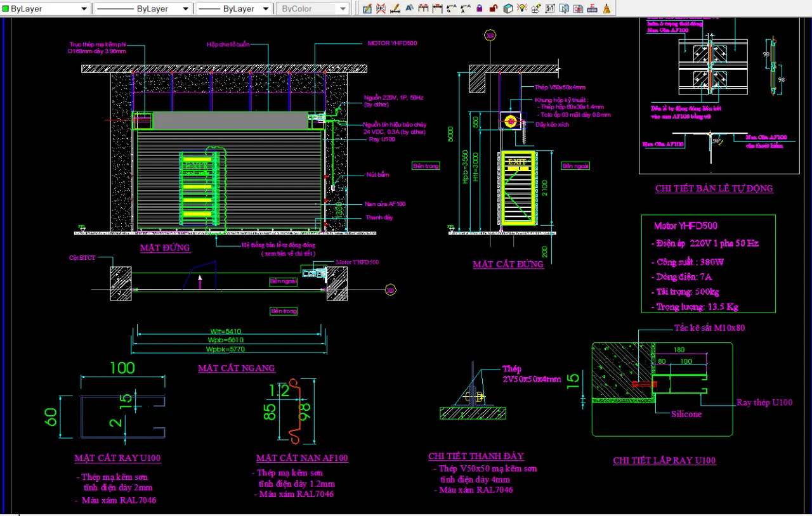Select the 'Ray thép U100' label
This screenshot has height=516, width=812.
tap(764, 403)
